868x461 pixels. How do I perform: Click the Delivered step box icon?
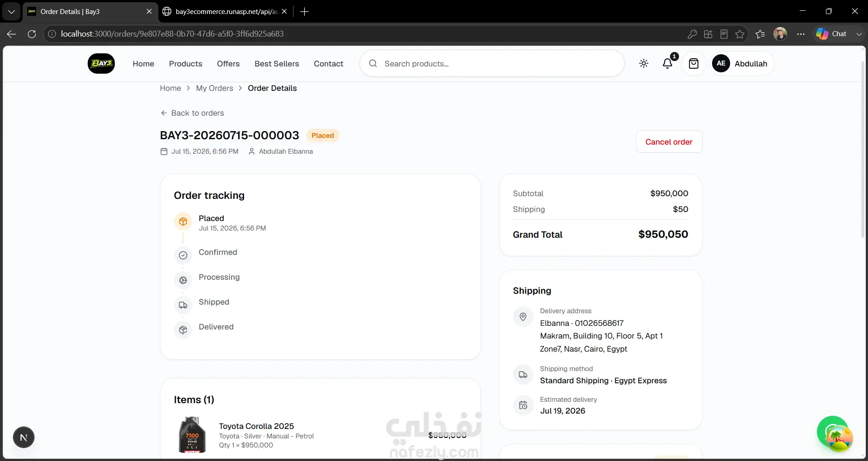coord(183,330)
